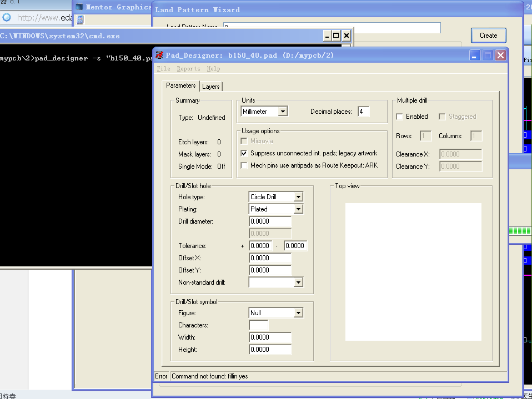Expand the Figure dropdown set to Null

[x=298, y=313]
